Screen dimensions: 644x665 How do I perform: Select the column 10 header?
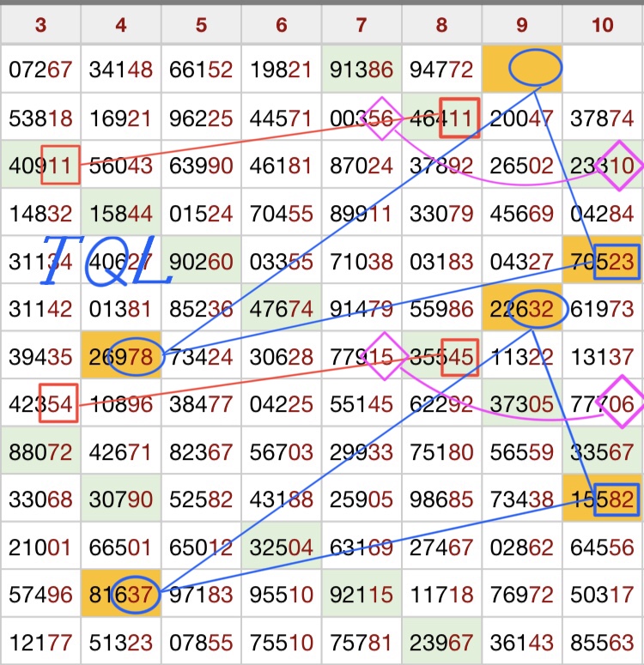click(603, 25)
